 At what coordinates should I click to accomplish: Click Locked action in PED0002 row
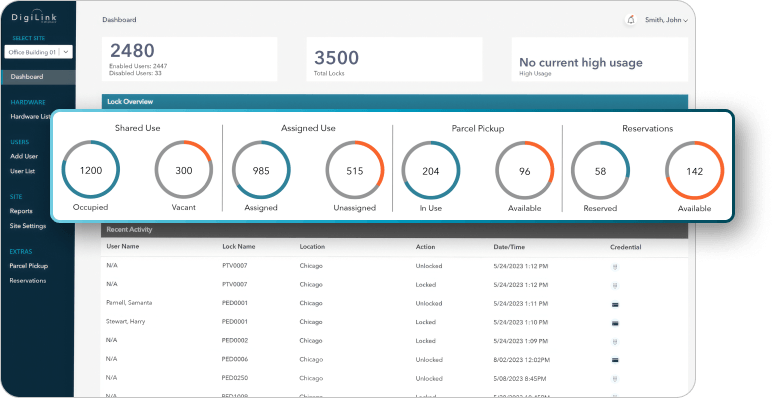(x=425, y=341)
